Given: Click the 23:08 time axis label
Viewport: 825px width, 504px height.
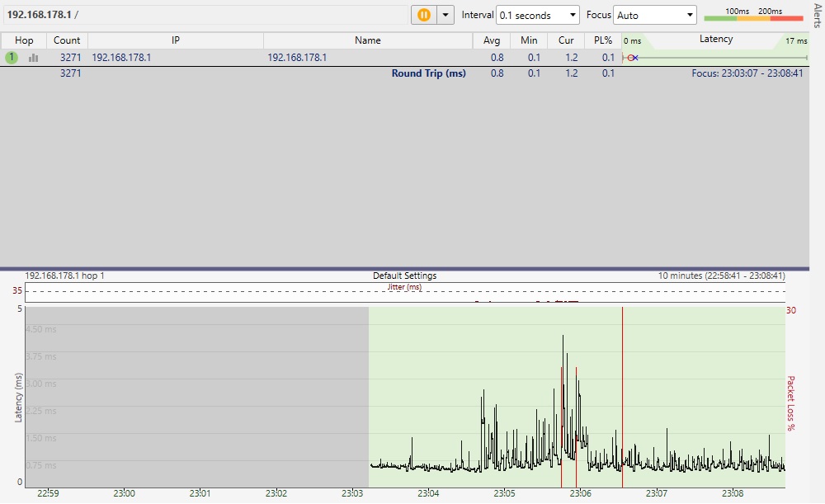Looking at the screenshot, I should (733, 493).
